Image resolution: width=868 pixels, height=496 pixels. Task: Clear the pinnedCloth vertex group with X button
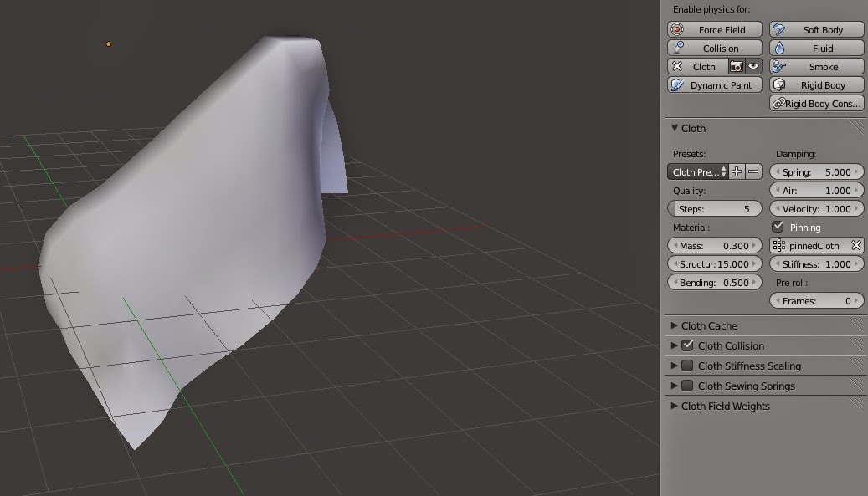855,245
